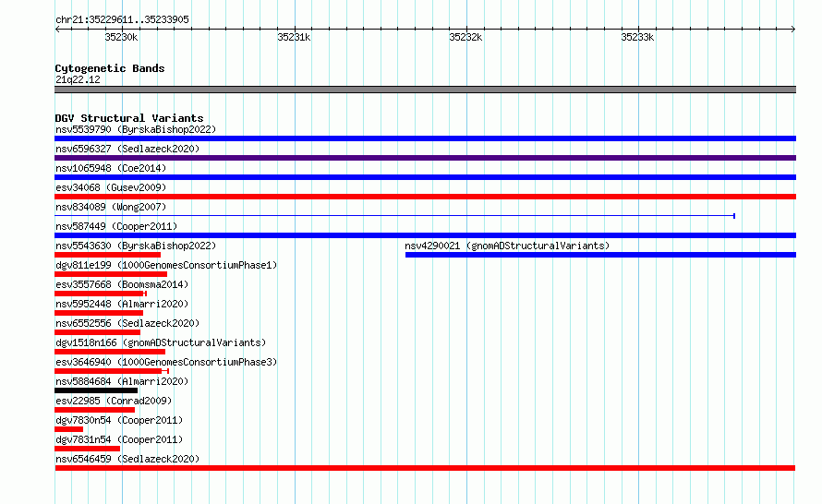Select the purple nsv6596327 variant bar
Image resolution: width=822 pixels, height=504 pixels.
pyautogui.click(x=425, y=158)
